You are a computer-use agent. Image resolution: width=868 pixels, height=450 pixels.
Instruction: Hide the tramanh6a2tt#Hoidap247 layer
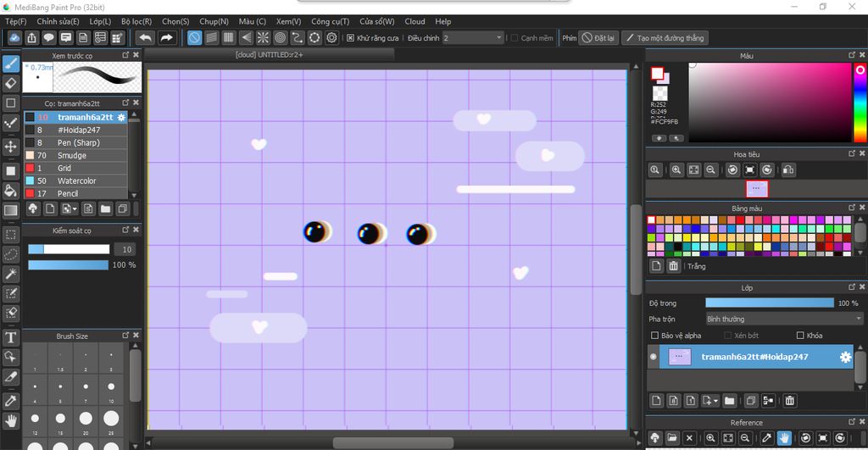pyautogui.click(x=654, y=357)
